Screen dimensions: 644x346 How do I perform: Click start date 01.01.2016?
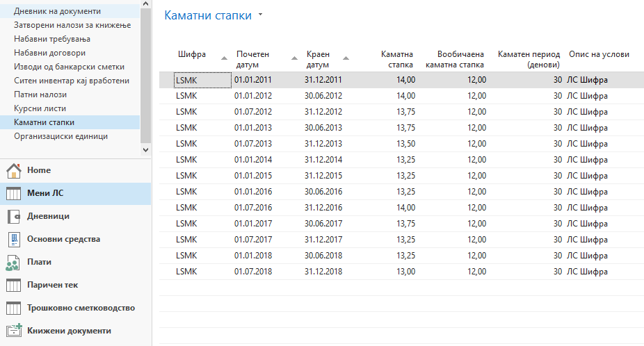pyautogui.click(x=253, y=192)
